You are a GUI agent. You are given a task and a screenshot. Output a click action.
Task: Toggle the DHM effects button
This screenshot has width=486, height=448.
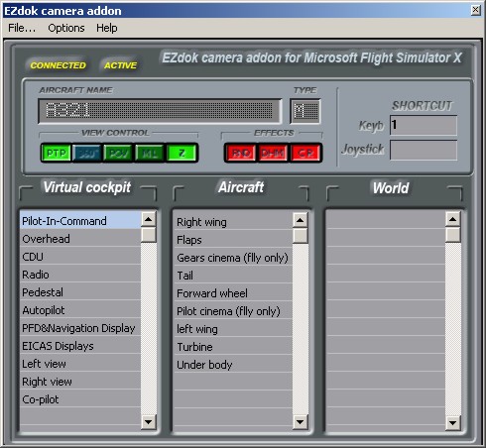click(273, 153)
